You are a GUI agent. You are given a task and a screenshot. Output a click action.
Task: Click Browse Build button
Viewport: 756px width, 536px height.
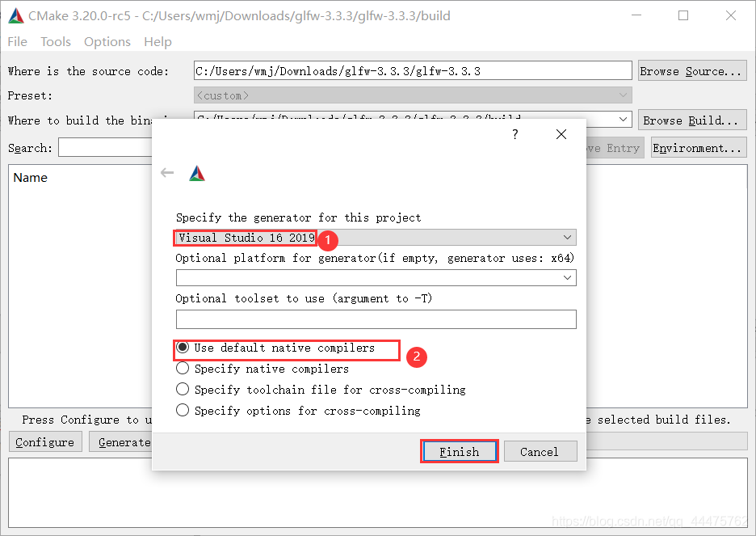[x=692, y=120]
